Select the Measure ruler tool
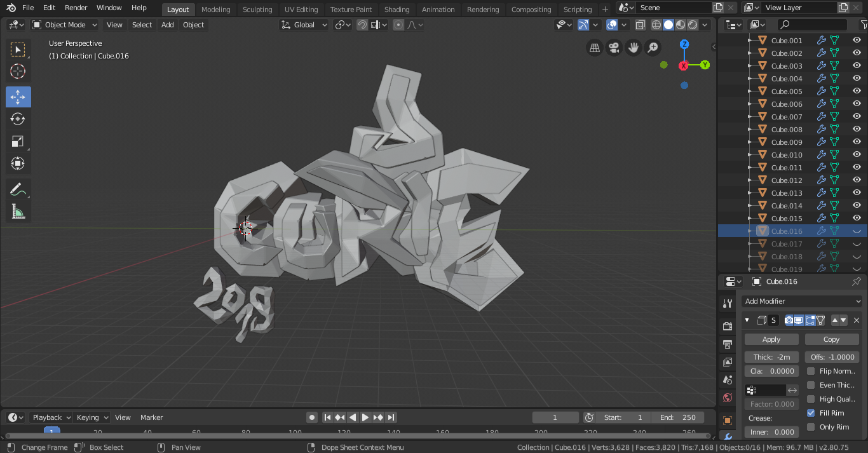This screenshot has width=868, height=453. click(x=18, y=212)
